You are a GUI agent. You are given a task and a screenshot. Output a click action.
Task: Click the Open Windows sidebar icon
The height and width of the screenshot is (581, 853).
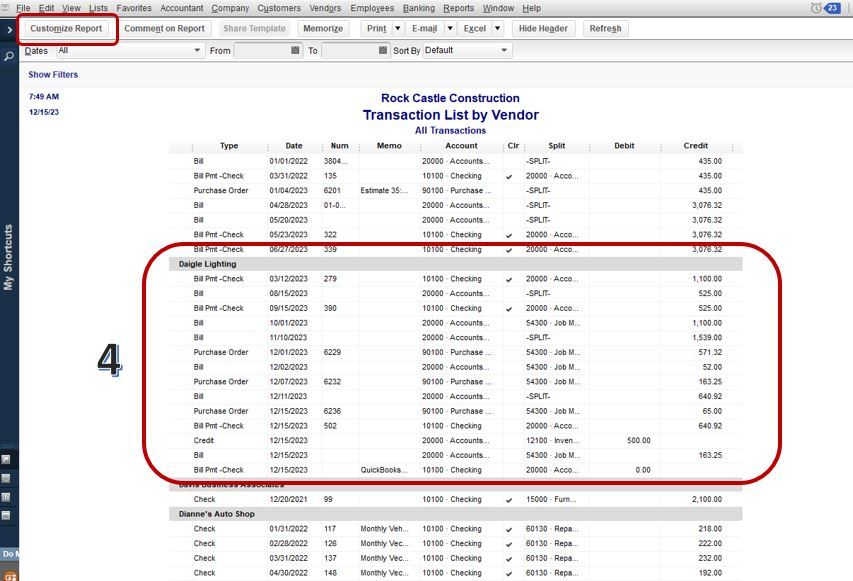click(6, 515)
